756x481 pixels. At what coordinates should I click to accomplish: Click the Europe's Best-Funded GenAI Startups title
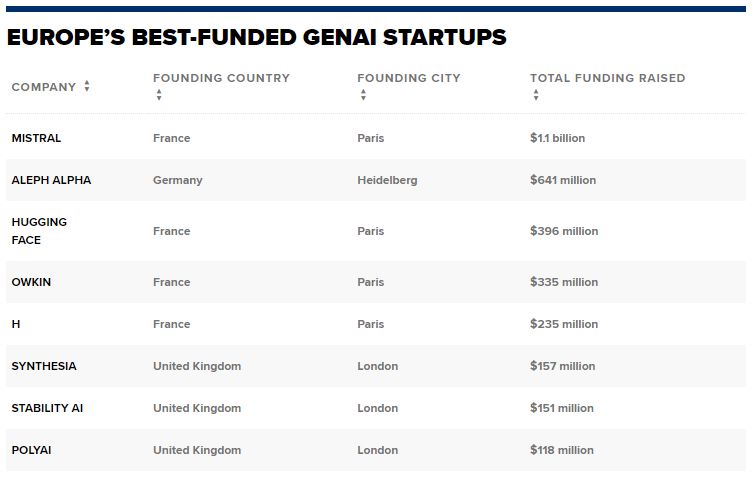pos(256,38)
